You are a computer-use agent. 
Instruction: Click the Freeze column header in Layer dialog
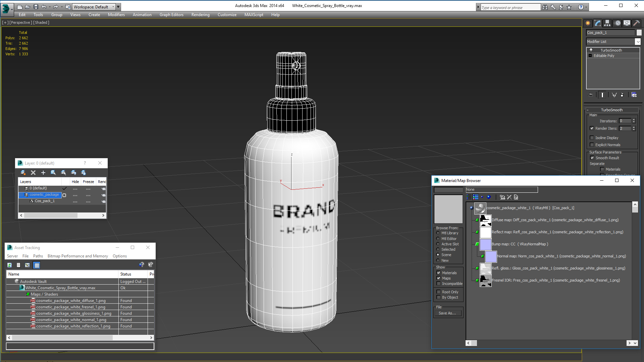pos(88,182)
